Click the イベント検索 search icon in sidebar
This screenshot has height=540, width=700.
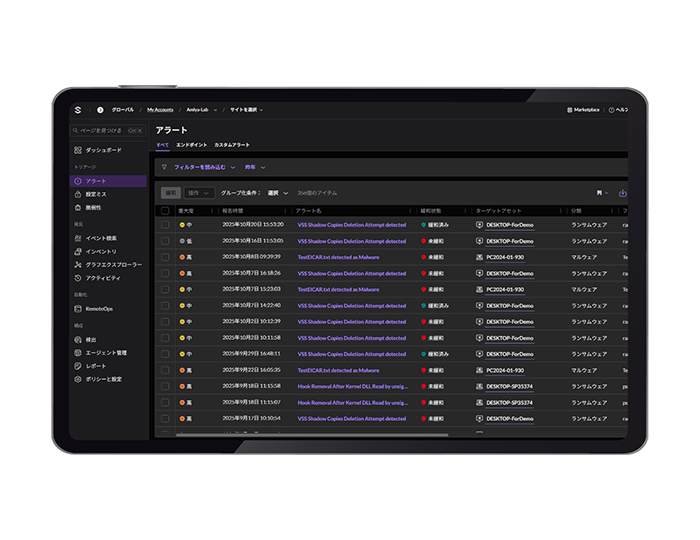(x=78, y=238)
